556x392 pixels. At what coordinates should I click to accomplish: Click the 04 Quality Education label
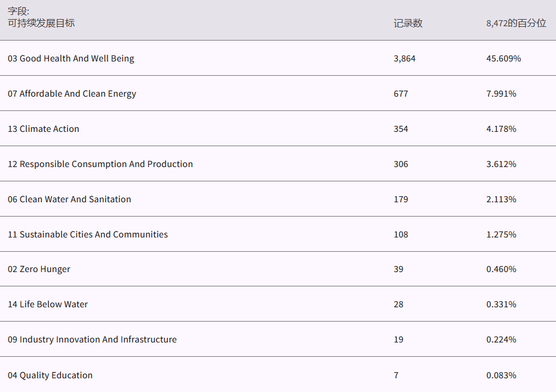click(x=50, y=375)
